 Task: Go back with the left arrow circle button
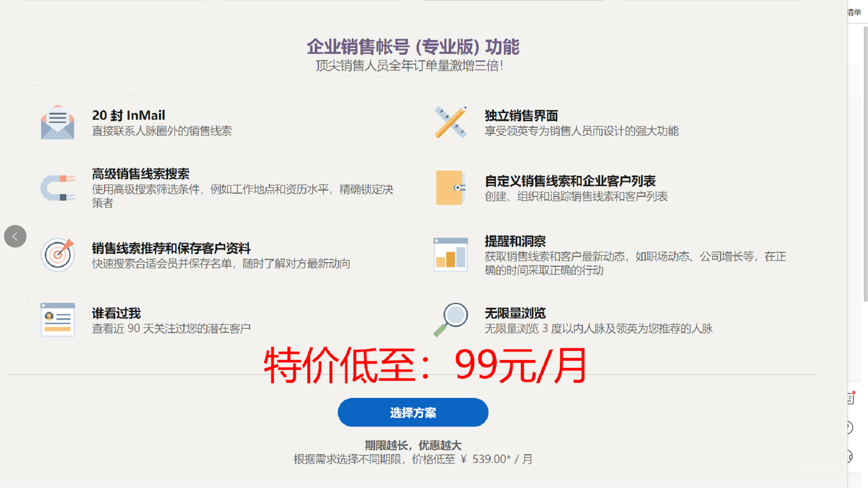coord(15,236)
